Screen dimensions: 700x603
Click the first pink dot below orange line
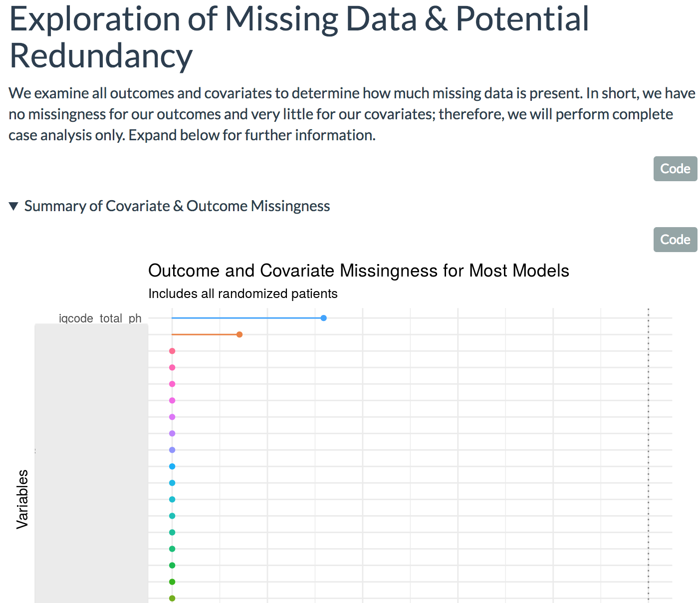[172, 351]
